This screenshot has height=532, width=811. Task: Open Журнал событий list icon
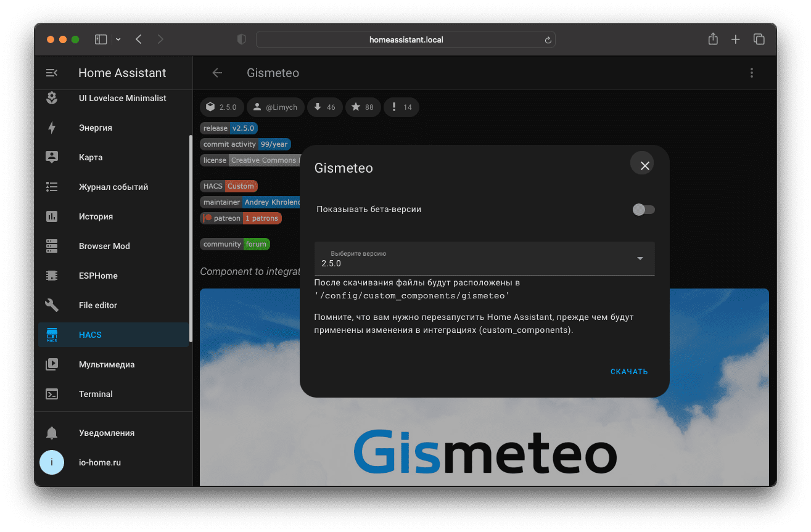[x=52, y=187]
